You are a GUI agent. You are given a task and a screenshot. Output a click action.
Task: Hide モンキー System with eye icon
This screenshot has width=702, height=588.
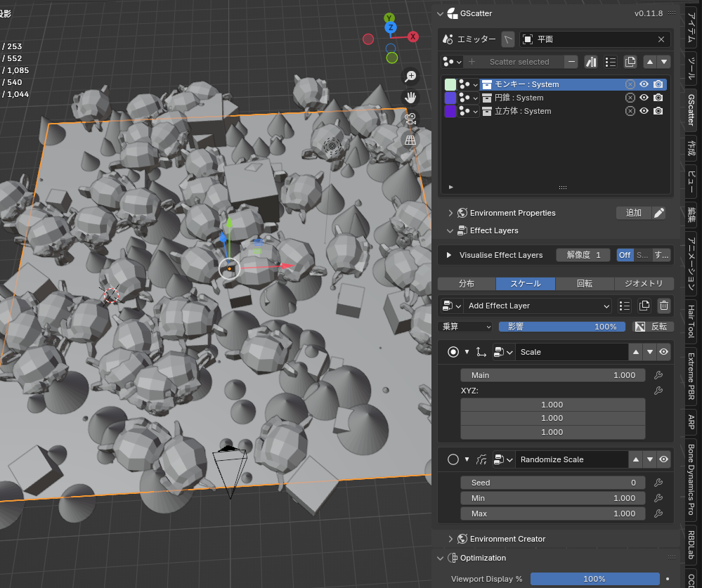[644, 84]
